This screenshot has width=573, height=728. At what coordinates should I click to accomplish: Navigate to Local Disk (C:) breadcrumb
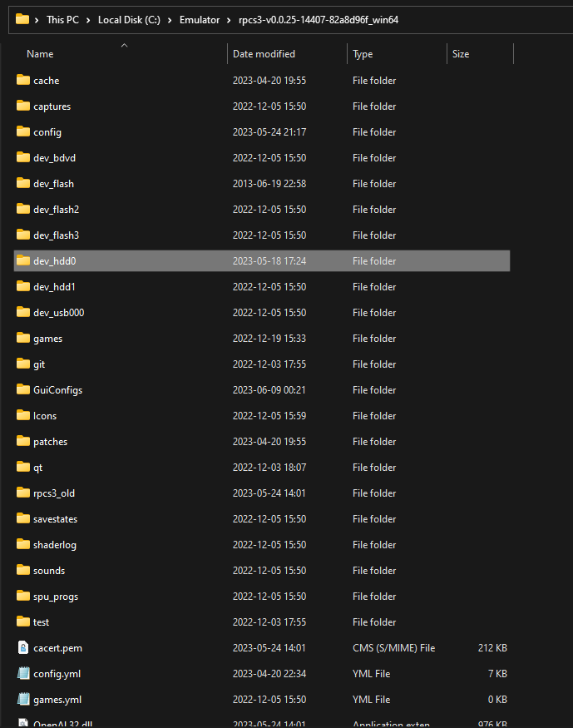(129, 20)
